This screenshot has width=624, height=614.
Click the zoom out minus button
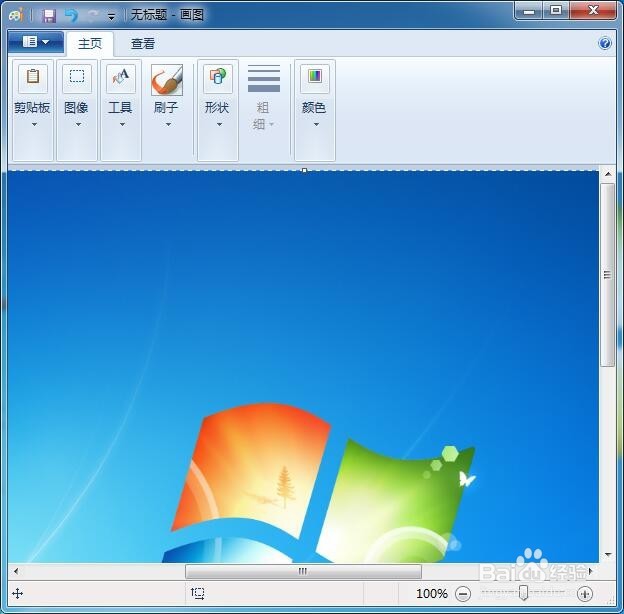463,594
